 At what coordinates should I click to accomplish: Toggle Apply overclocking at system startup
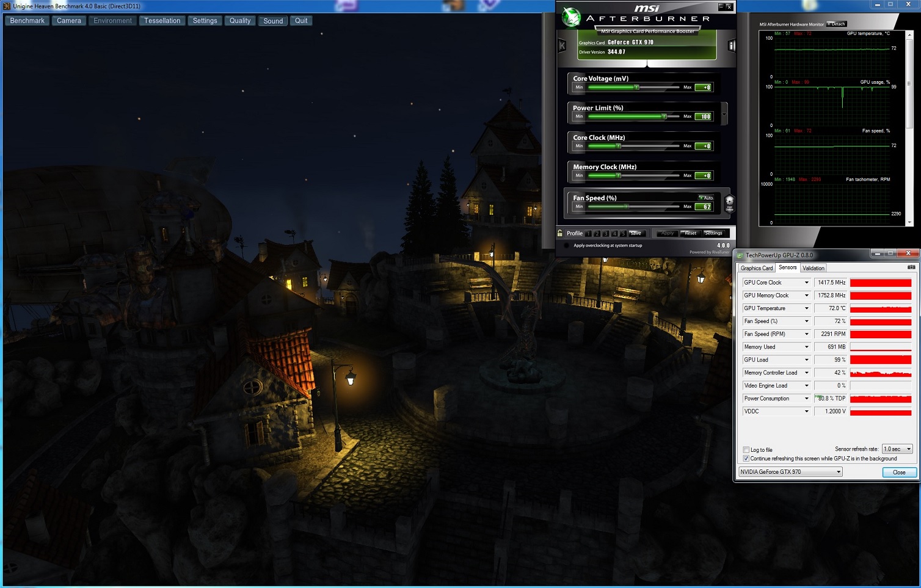567,245
